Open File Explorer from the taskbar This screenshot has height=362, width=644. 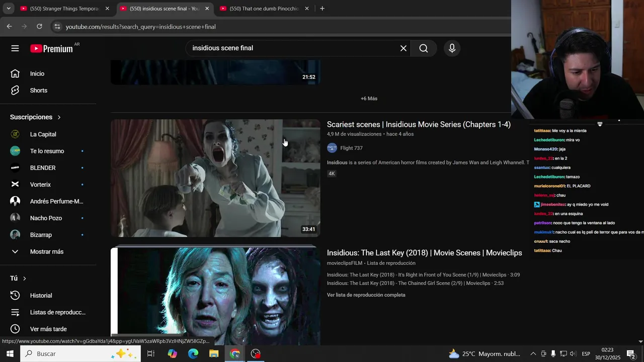(214, 354)
